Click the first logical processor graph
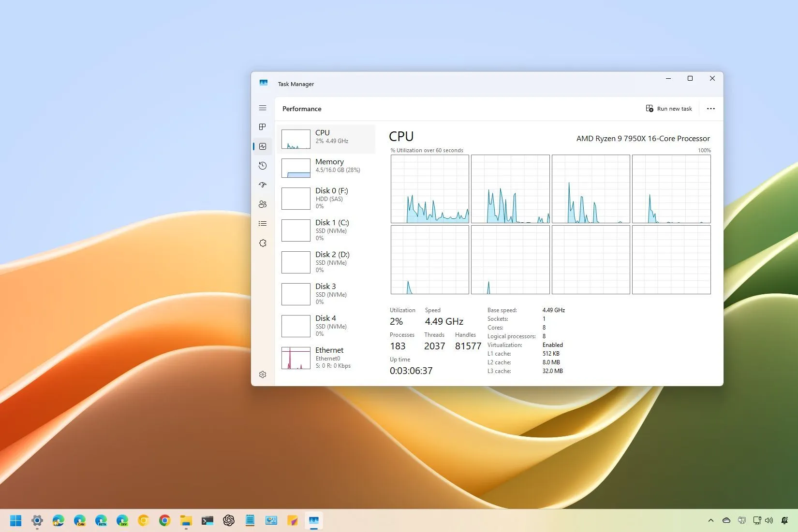Viewport: 798px width, 532px height. 430,189
